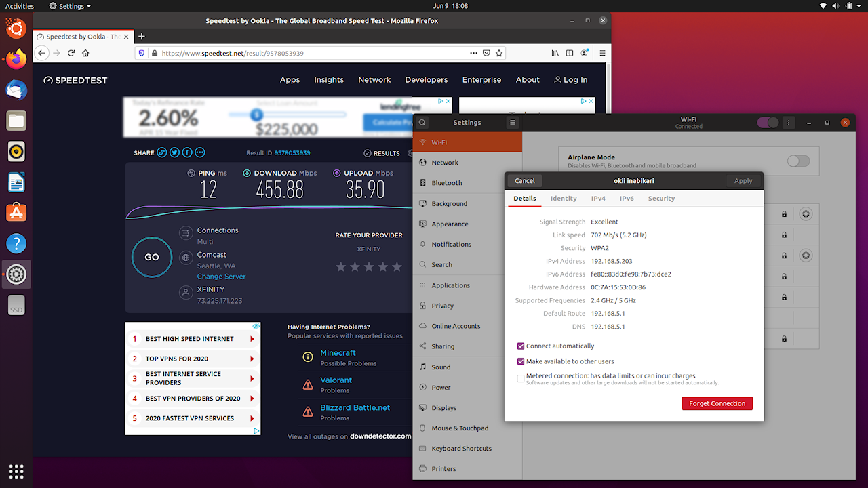Screen dimensions: 868x488
Task: Uncheck Make available to other users
Action: pyautogui.click(x=521, y=361)
